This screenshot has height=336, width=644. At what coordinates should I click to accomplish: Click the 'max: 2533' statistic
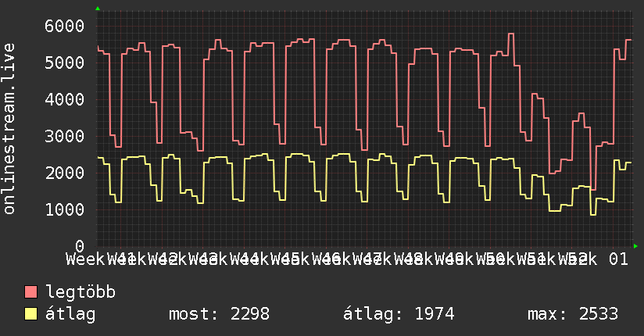click(573, 314)
